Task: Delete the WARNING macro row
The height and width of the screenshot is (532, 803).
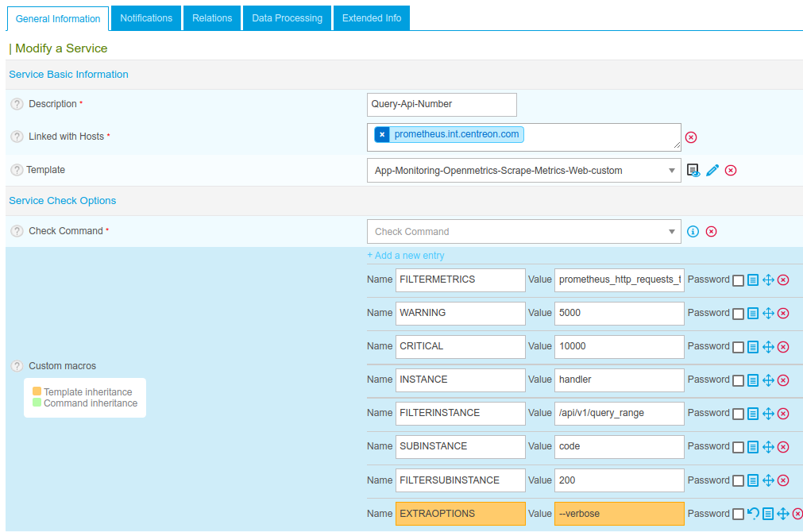Action: (783, 314)
